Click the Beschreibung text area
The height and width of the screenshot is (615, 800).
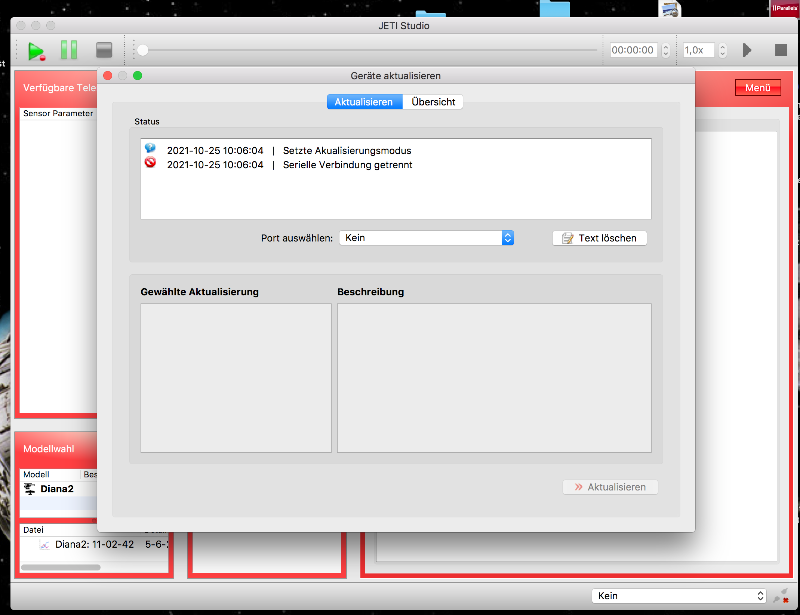pyautogui.click(x=494, y=378)
